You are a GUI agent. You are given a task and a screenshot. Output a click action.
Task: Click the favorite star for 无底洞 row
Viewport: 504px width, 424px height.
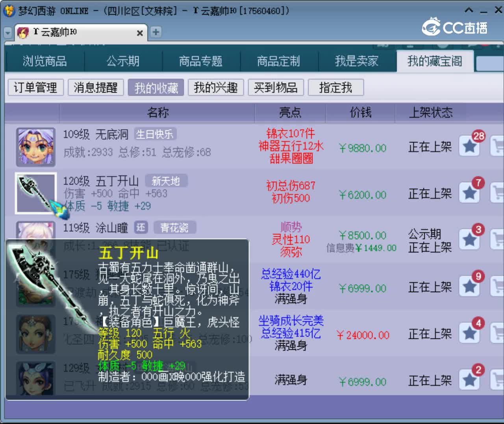pyautogui.click(x=469, y=146)
